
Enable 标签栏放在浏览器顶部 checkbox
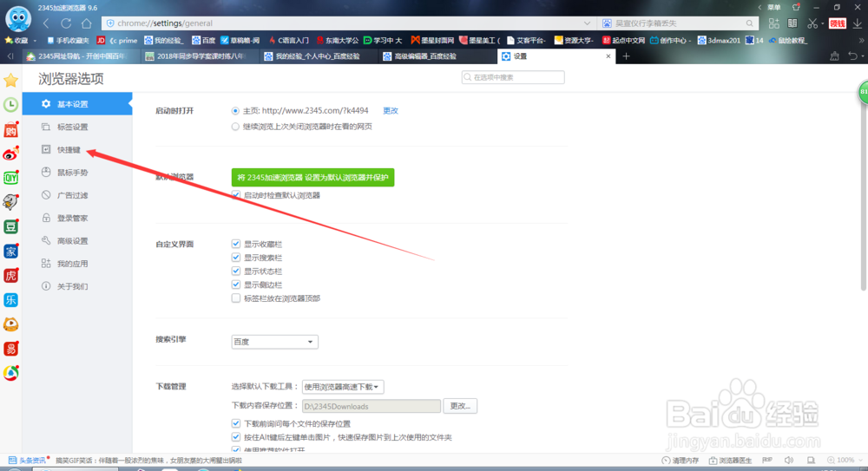(x=236, y=298)
